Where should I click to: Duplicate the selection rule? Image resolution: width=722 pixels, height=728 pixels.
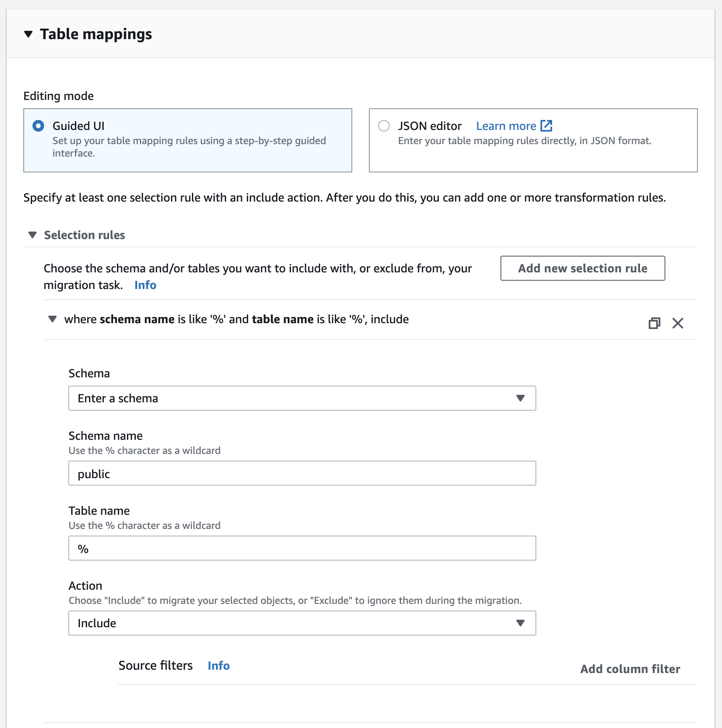tap(655, 323)
